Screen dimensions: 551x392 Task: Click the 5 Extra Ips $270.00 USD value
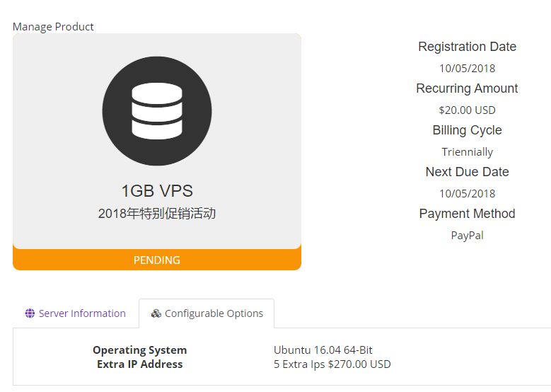pyautogui.click(x=332, y=364)
